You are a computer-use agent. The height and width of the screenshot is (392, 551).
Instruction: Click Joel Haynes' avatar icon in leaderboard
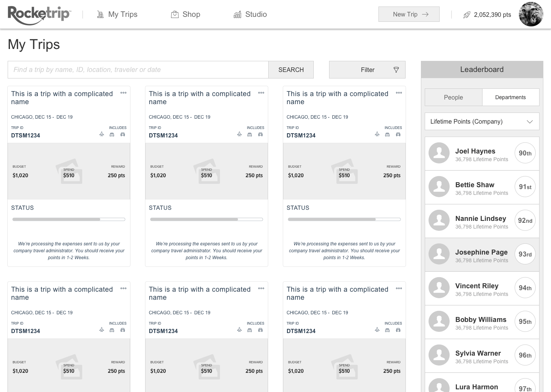click(439, 153)
